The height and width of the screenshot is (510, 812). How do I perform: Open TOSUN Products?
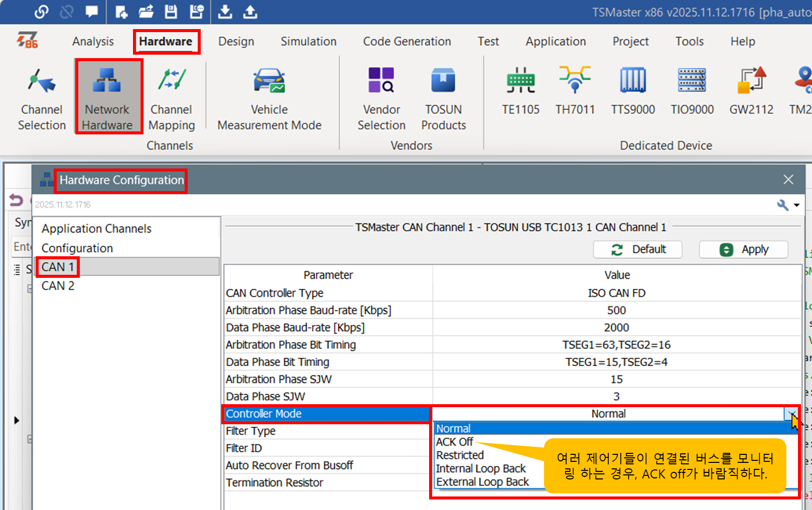tap(444, 99)
